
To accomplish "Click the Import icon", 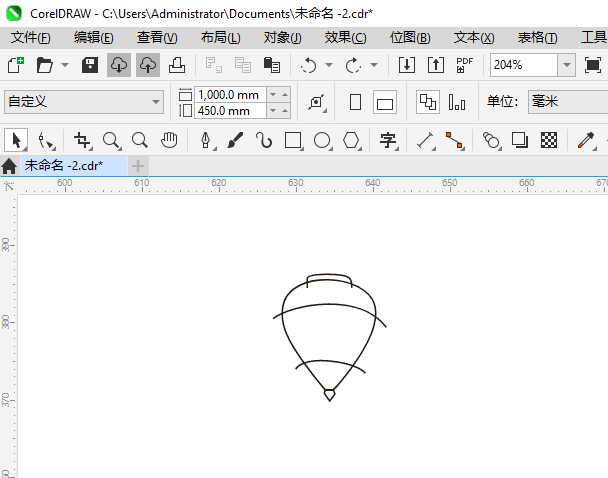I will (x=407, y=65).
